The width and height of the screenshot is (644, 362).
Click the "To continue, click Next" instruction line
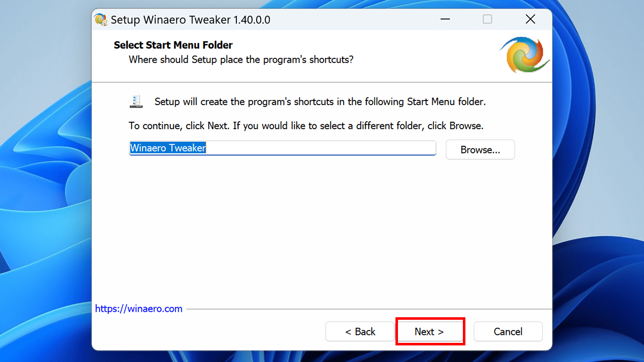306,126
